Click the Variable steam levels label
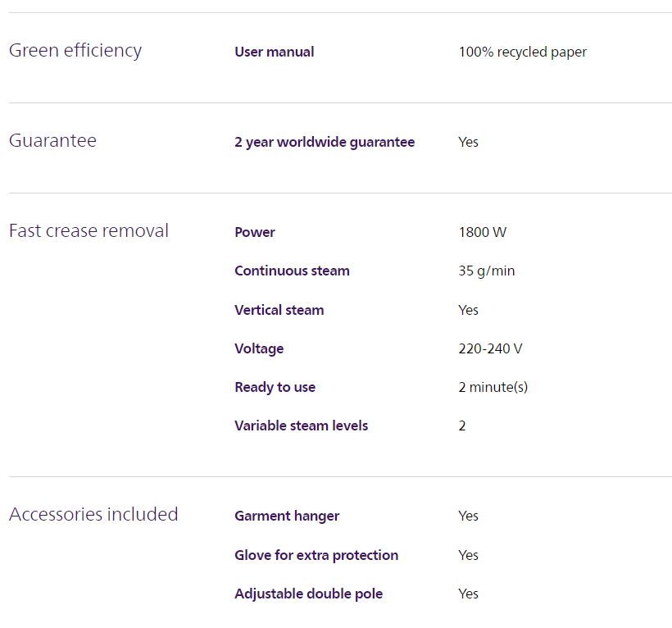This screenshot has width=672, height=628. 301,425
